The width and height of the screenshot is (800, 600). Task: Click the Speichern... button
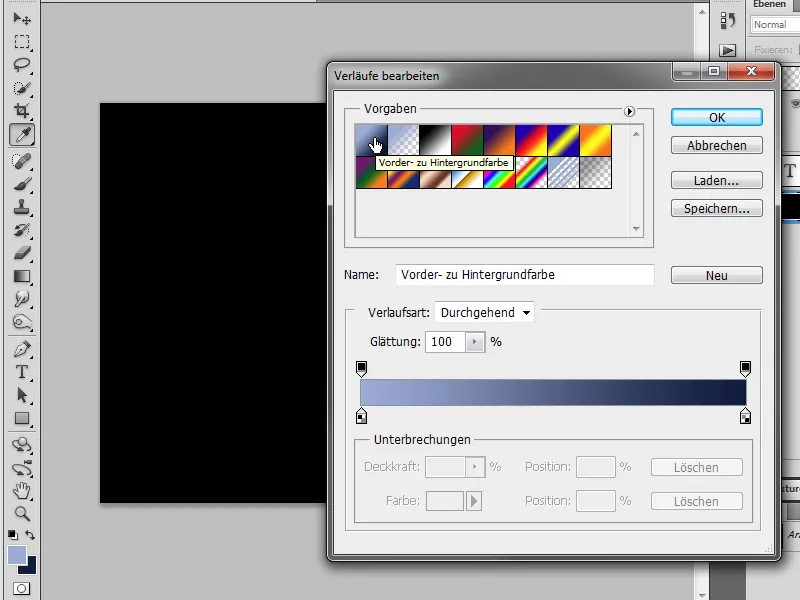(x=717, y=209)
